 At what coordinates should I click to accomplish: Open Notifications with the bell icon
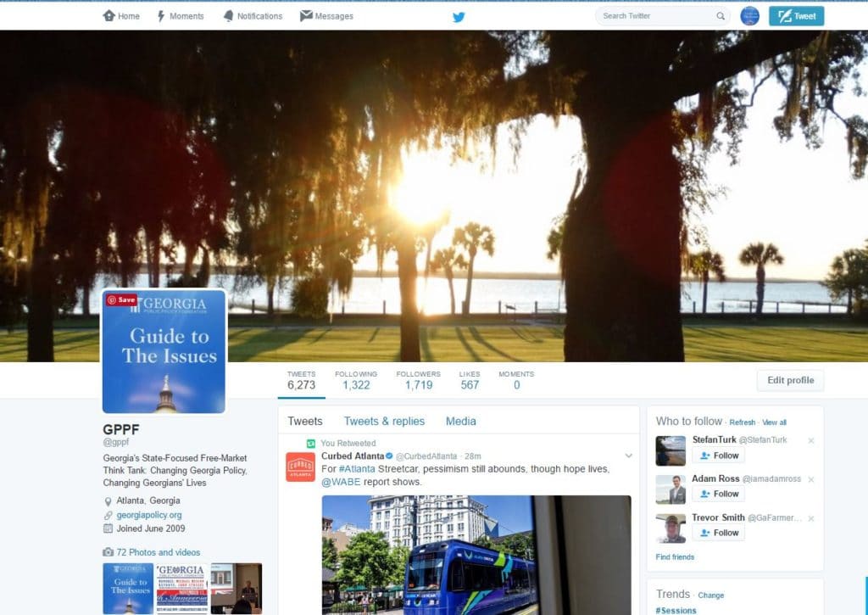click(252, 16)
